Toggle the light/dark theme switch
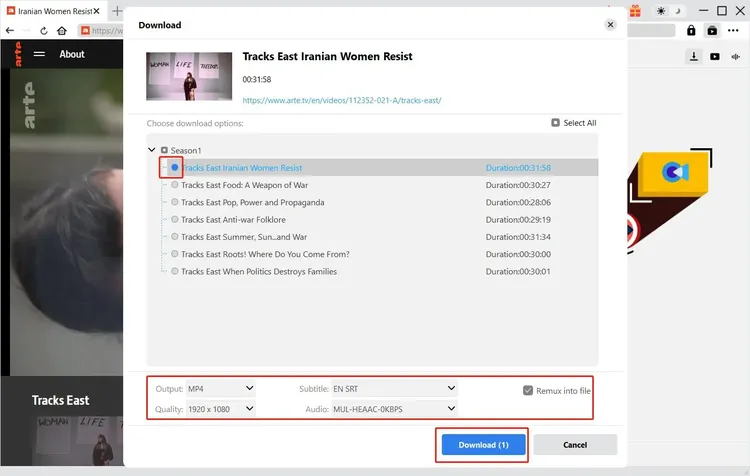 668,10
